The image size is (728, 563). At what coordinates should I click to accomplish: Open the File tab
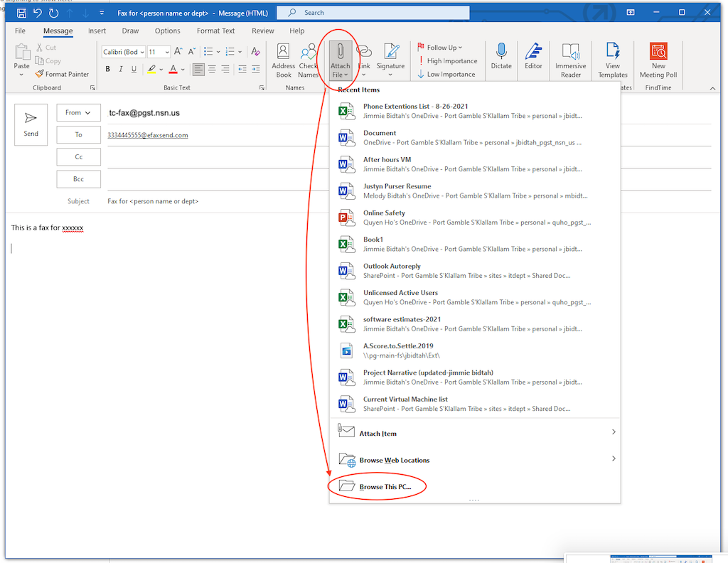pyautogui.click(x=20, y=31)
